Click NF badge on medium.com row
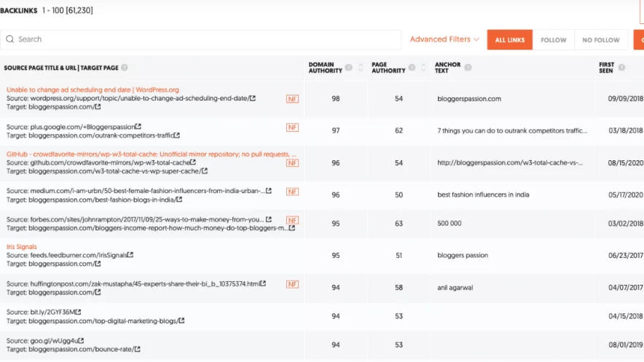644x362 pixels. coord(292,192)
